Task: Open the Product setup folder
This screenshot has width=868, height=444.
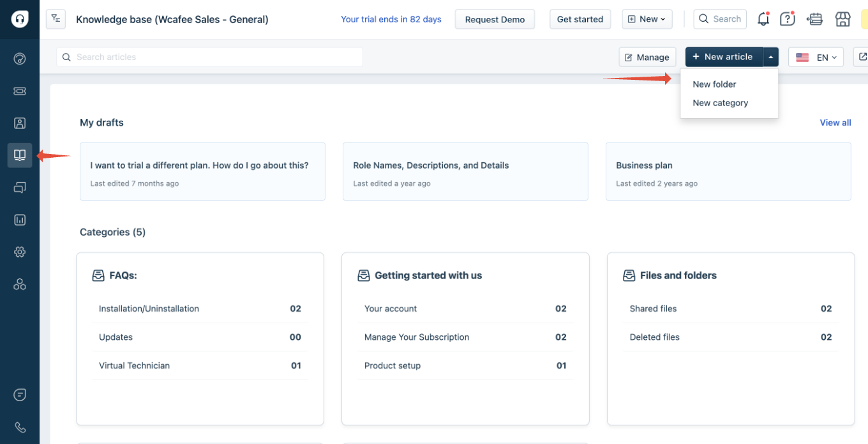Action: click(x=465, y=366)
